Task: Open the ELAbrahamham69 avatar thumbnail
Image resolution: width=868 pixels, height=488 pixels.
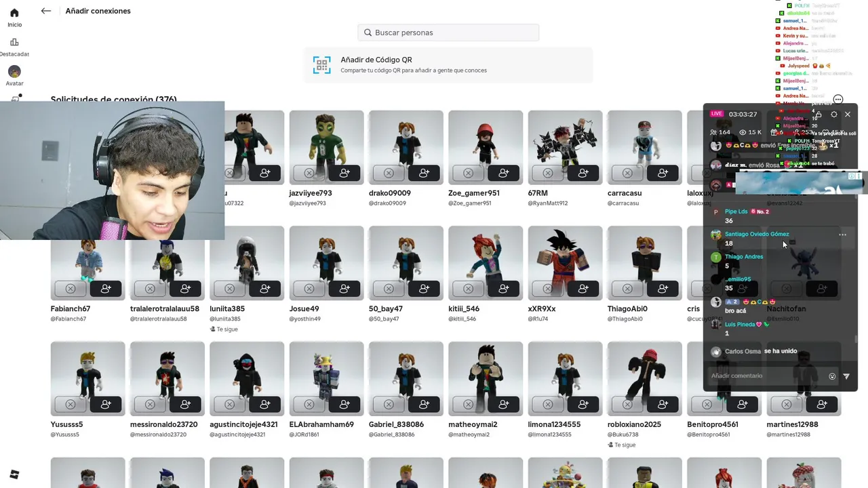Action: click(x=326, y=378)
